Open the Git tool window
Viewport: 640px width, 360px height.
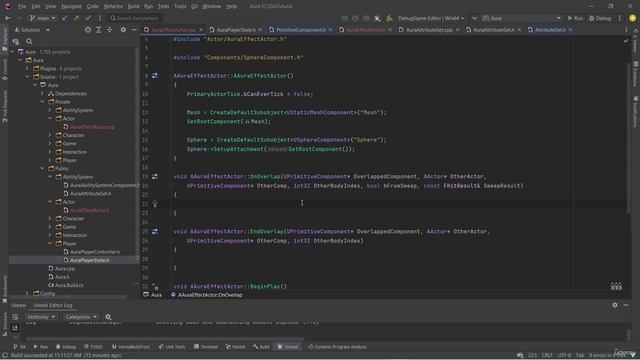tap(19, 347)
